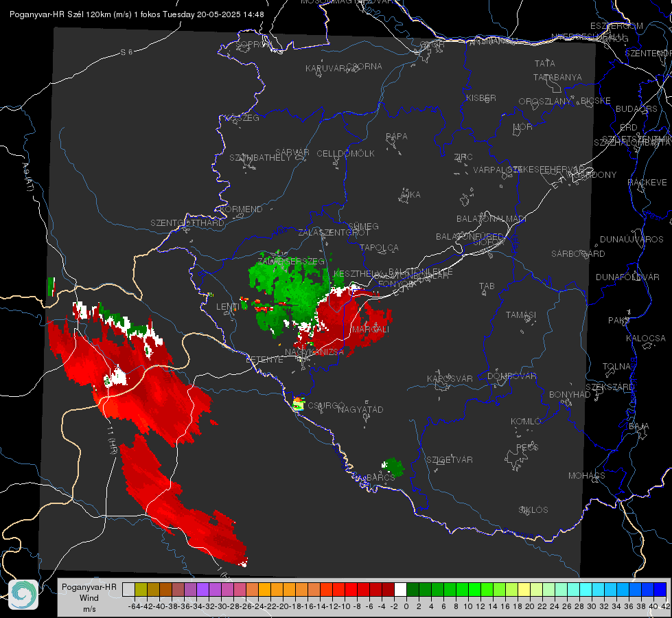Click the MOHACS label

pyautogui.click(x=587, y=476)
